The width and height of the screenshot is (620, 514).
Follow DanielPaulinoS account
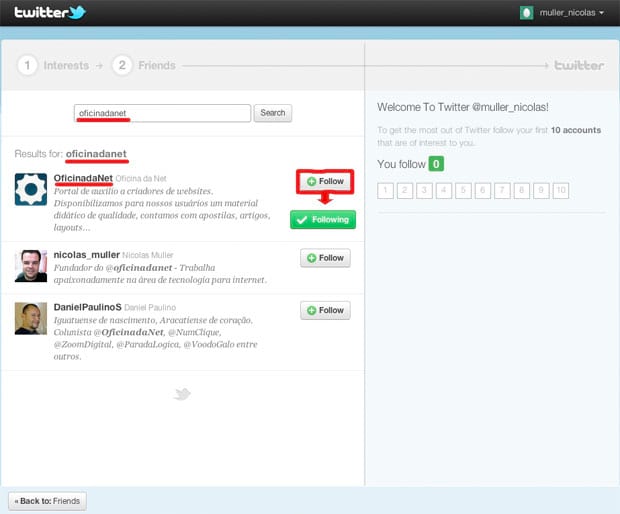point(325,310)
